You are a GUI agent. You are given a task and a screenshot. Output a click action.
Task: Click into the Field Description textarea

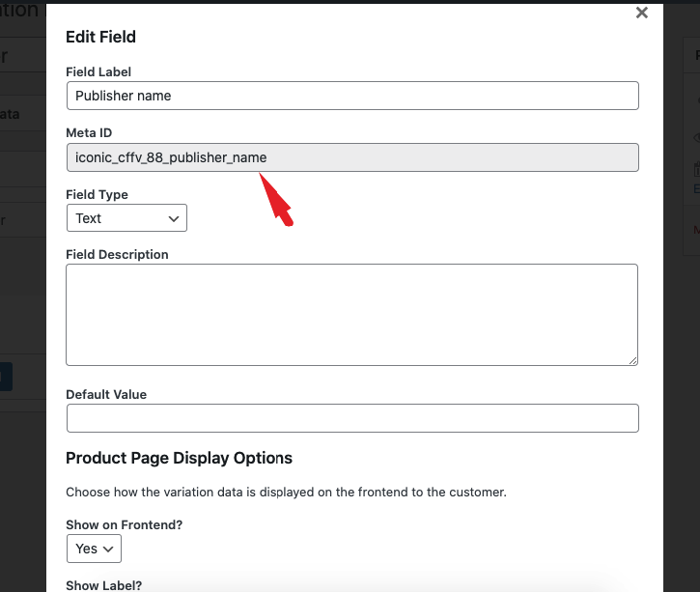click(x=352, y=314)
